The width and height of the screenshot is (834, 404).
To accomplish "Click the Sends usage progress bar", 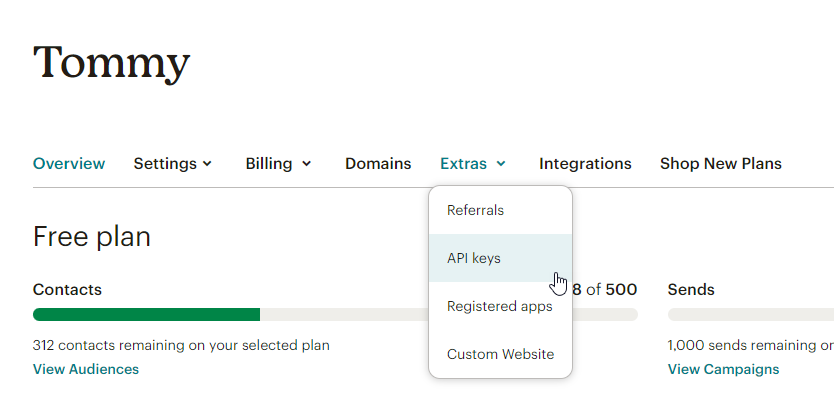I will click(x=751, y=315).
